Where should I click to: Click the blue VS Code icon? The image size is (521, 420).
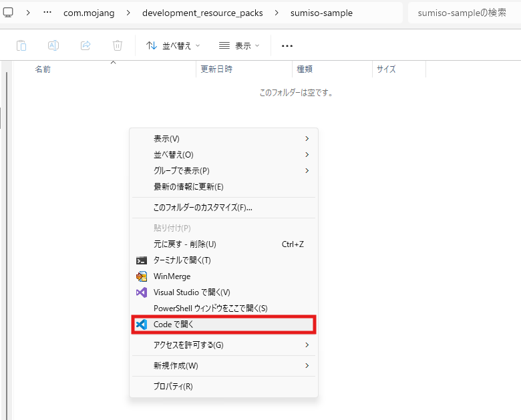click(142, 325)
